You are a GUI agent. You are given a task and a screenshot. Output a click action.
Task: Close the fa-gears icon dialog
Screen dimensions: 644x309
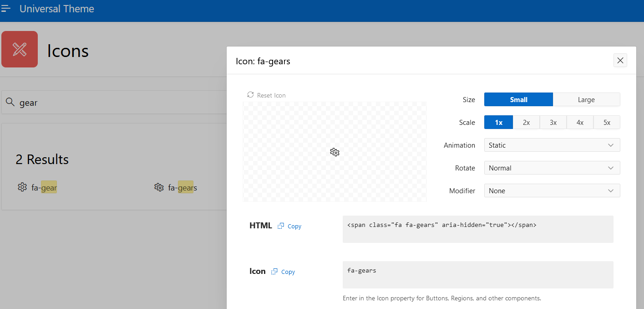(x=620, y=60)
